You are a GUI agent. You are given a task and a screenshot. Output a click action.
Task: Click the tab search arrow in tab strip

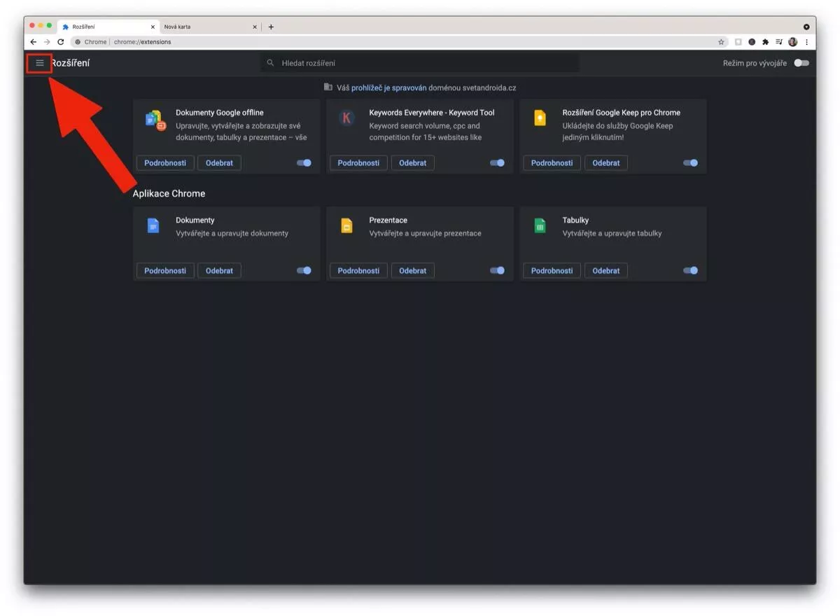[x=806, y=27]
